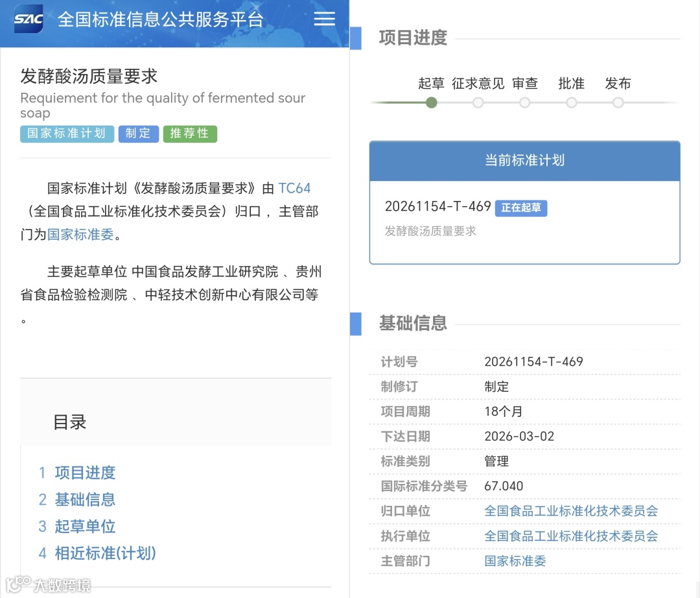Open the hamburger navigation menu
The width and height of the screenshot is (700, 598).
tap(323, 19)
